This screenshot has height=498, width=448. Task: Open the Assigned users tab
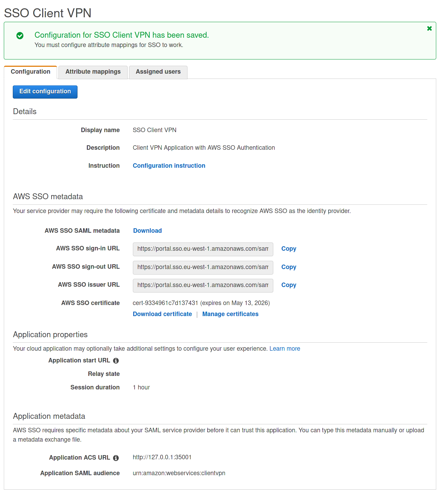click(158, 72)
